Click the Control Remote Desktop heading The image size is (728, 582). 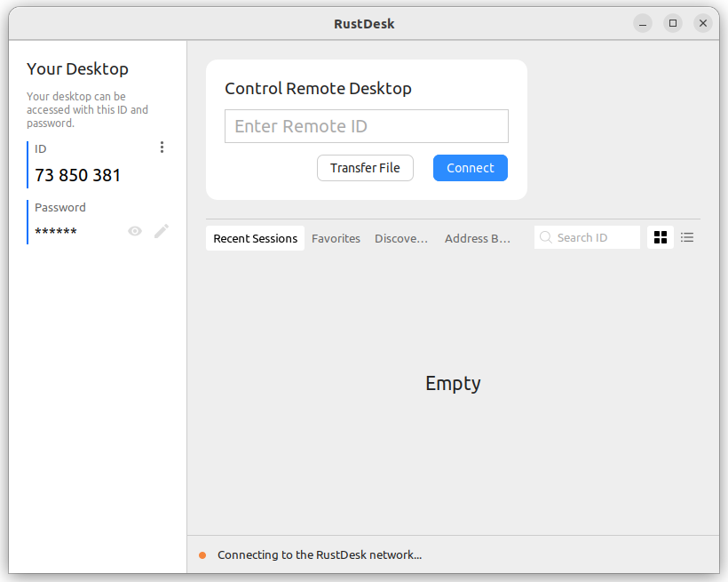(x=318, y=88)
